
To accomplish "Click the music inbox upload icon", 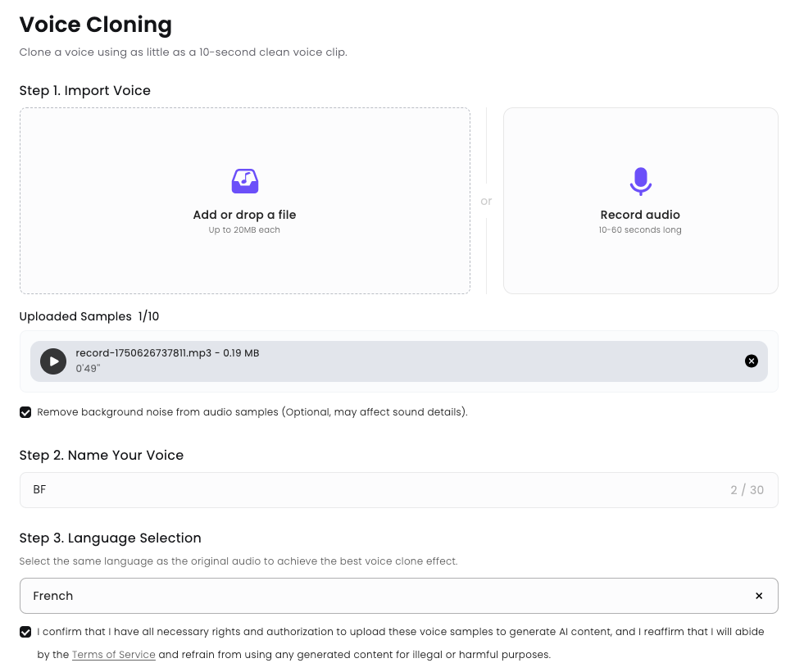I will coord(244,181).
